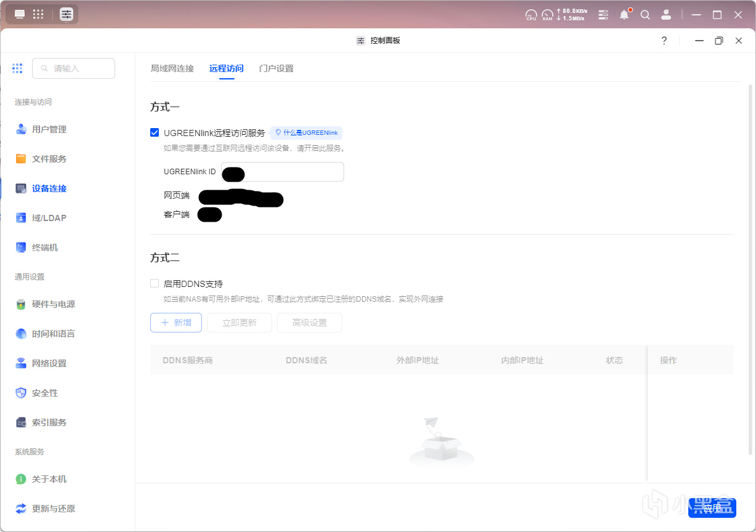756x532 pixels.
Task: Open the user account menu icon
Action: 666,15
